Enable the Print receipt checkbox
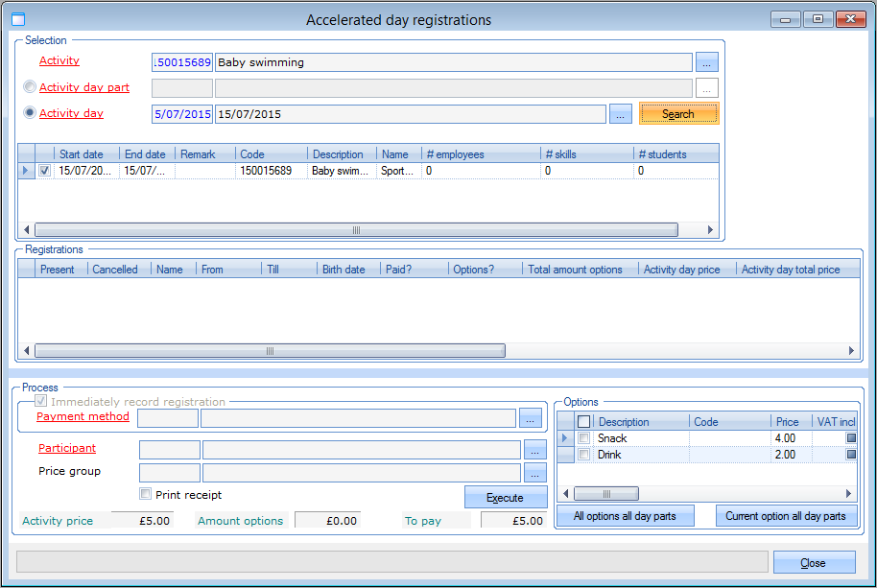Screen dimensions: 877x588 click(145, 495)
